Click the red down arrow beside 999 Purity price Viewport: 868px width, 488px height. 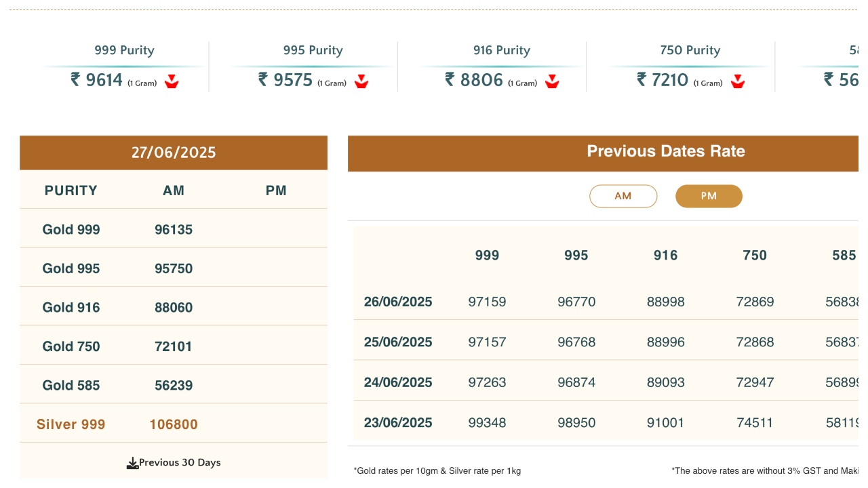point(172,82)
